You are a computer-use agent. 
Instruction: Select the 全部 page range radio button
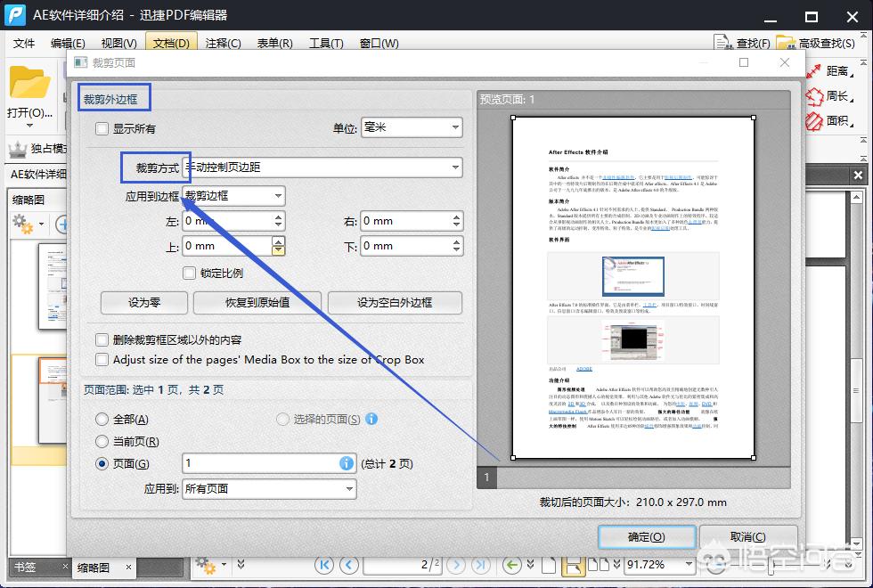pyautogui.click(x=102, y=419)
